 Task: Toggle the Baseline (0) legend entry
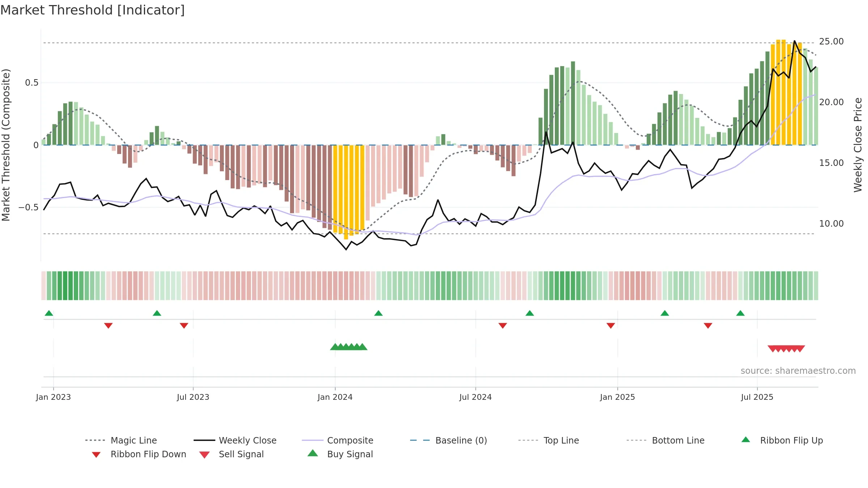(448, 440)
